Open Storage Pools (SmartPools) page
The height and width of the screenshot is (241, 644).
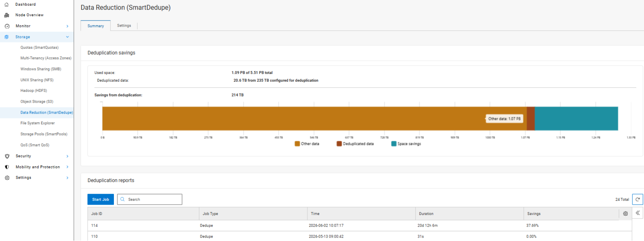coord(44,134)
